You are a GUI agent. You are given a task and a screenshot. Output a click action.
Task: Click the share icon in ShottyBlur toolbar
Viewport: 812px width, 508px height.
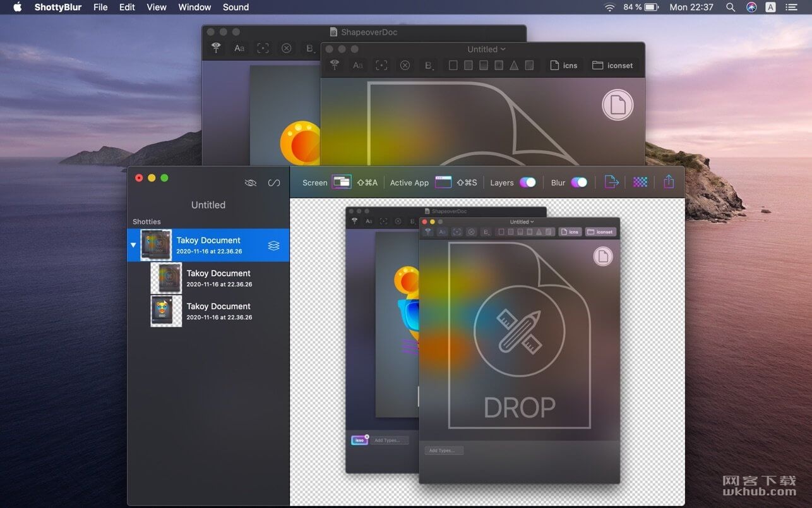pyautogui.click(x=669, y=182)
